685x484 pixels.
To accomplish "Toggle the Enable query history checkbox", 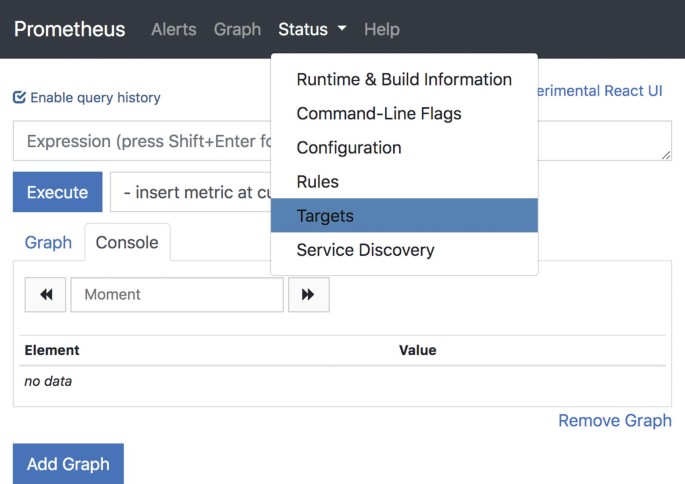I will point(19,98).
